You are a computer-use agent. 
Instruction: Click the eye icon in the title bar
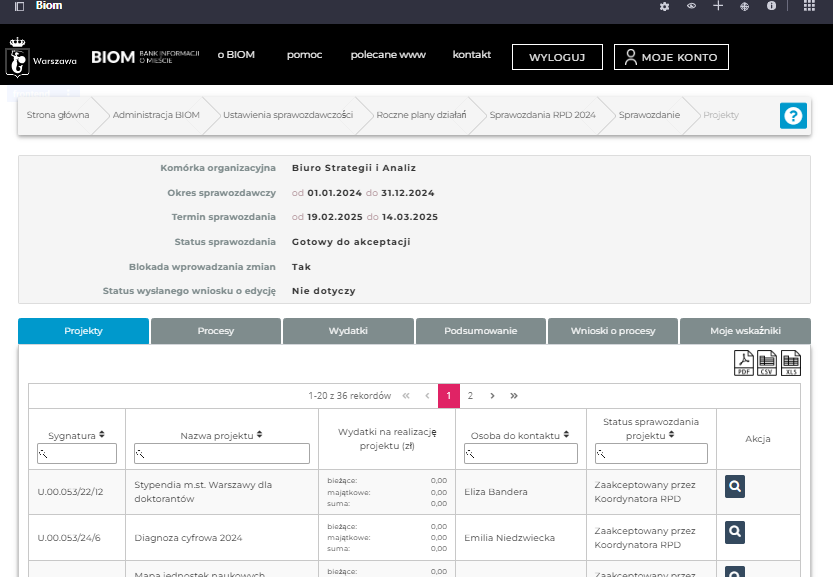pyautogui.click(x=691, y=6)
